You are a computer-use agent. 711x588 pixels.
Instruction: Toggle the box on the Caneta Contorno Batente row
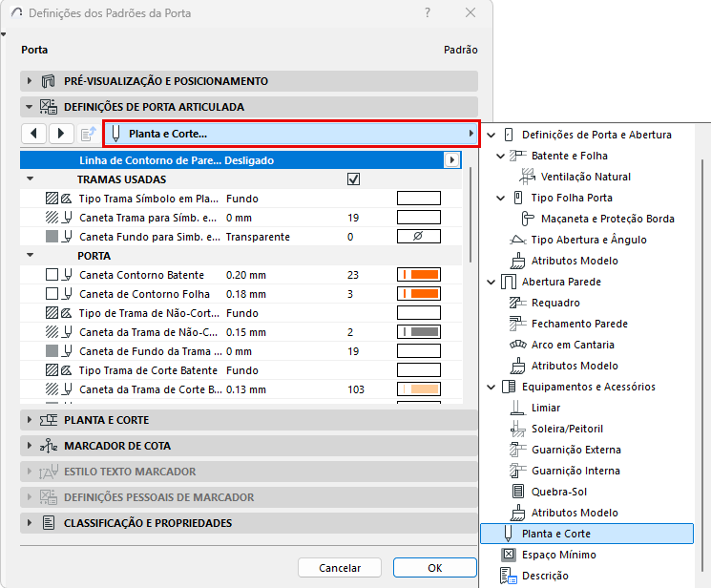click(x=52, y=275)
